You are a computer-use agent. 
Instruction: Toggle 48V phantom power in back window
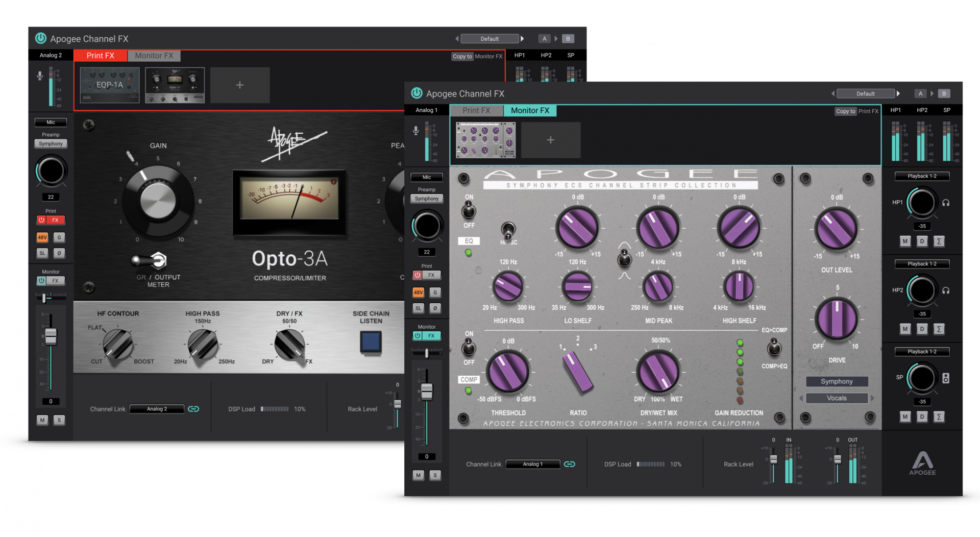pos(42,237)
